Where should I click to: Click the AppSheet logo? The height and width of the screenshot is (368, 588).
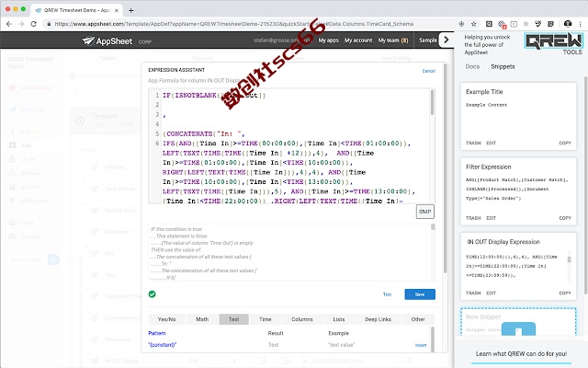pos(107,40)
